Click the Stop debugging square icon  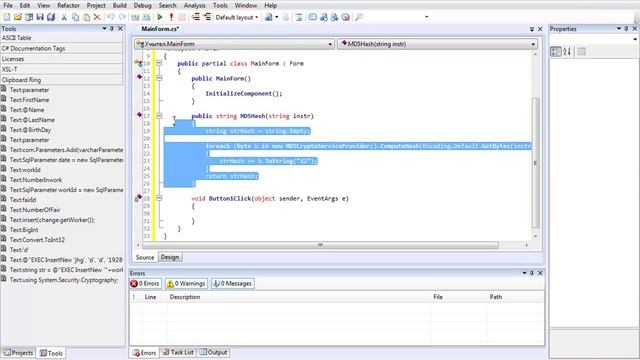pos(182,17)
